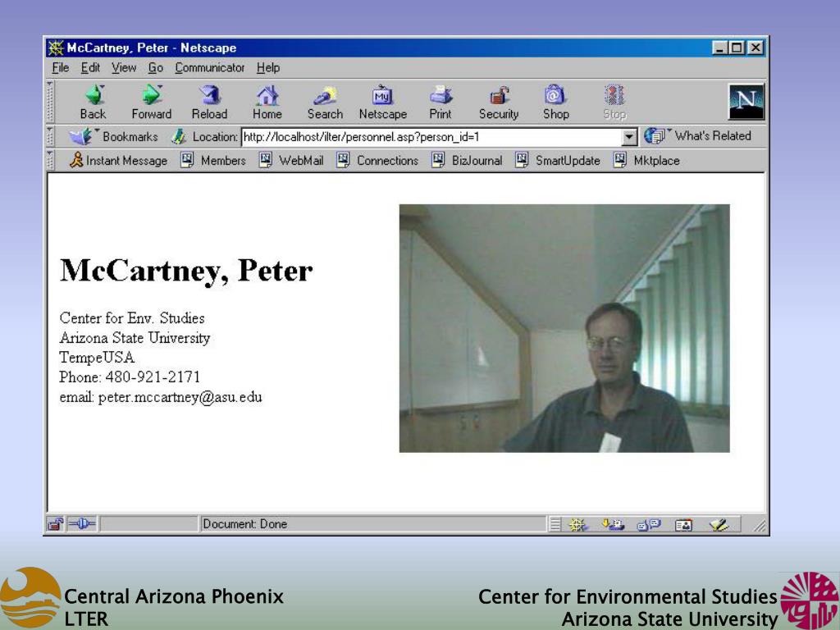Screen dimensions: 840x630
Task: Reload the current page
Action: [209, 103]
